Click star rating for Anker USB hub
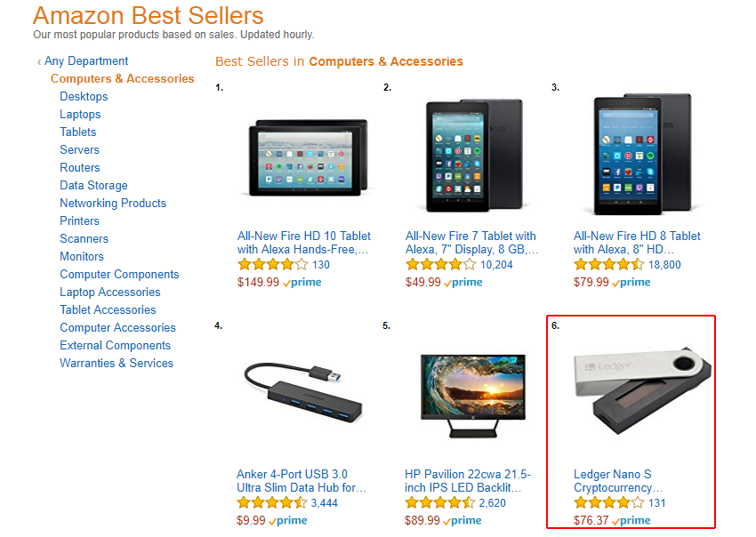This screenshot has width=756, height=537. click(x=270, y=503)
